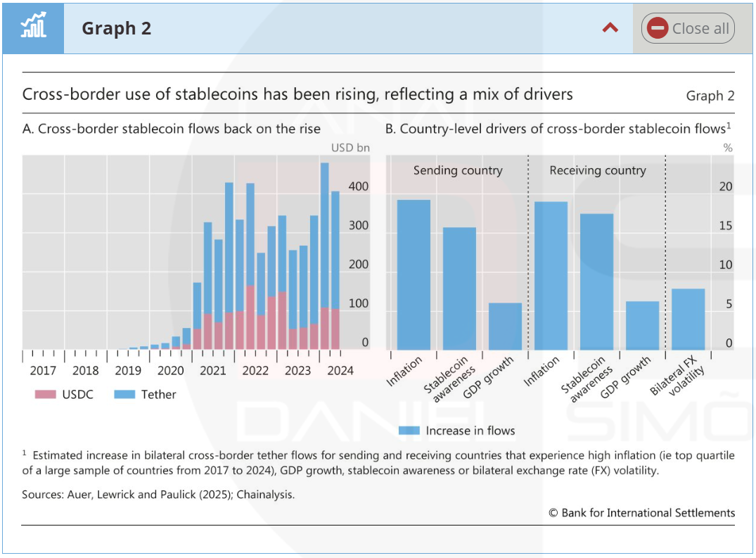
Task: Click the 'Bilateral FX volatility' axis label
Action: [677, 377]
